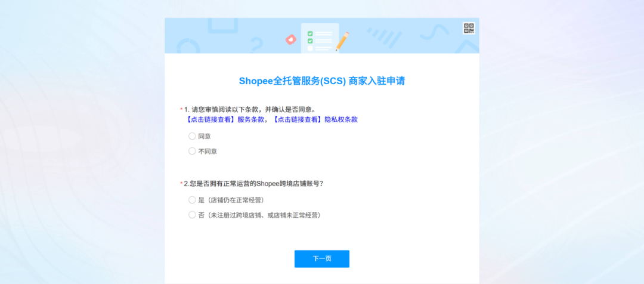The image size is (644, 284).
Task: Click the faded question mark decoration
Action: [x=257, y=45]
